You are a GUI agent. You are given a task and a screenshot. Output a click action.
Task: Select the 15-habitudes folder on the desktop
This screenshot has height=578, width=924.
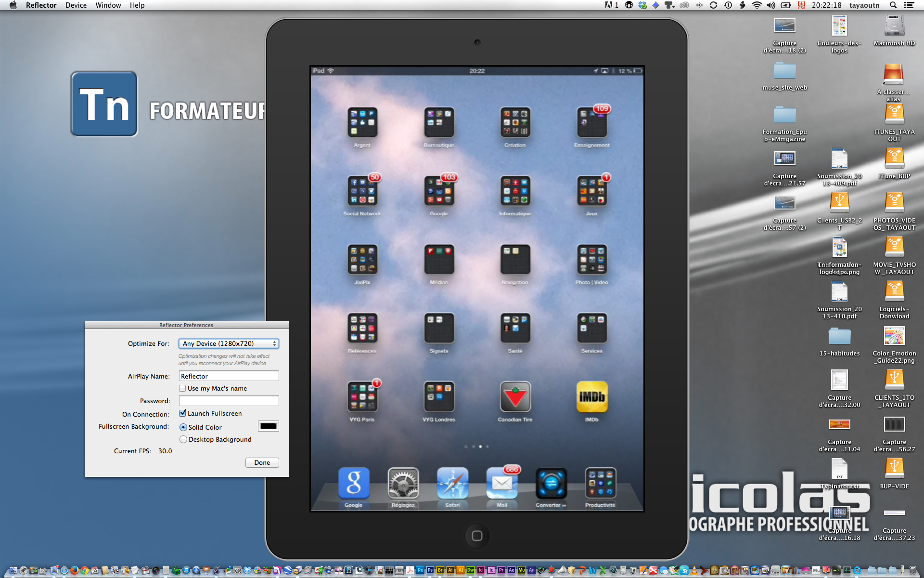tap(839, 336)
